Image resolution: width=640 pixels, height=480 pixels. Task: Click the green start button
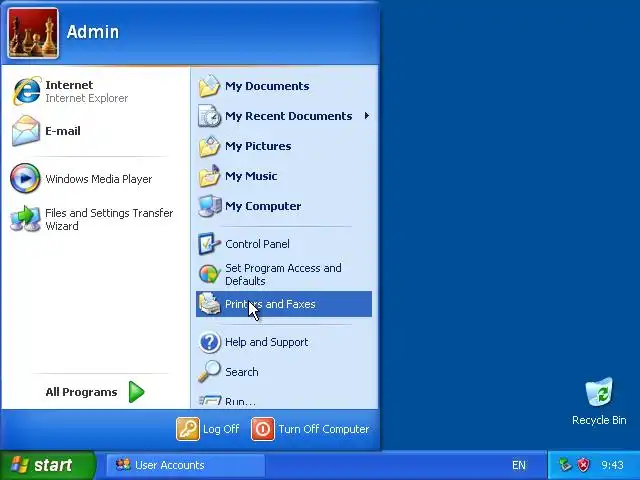tap(48, 465)
